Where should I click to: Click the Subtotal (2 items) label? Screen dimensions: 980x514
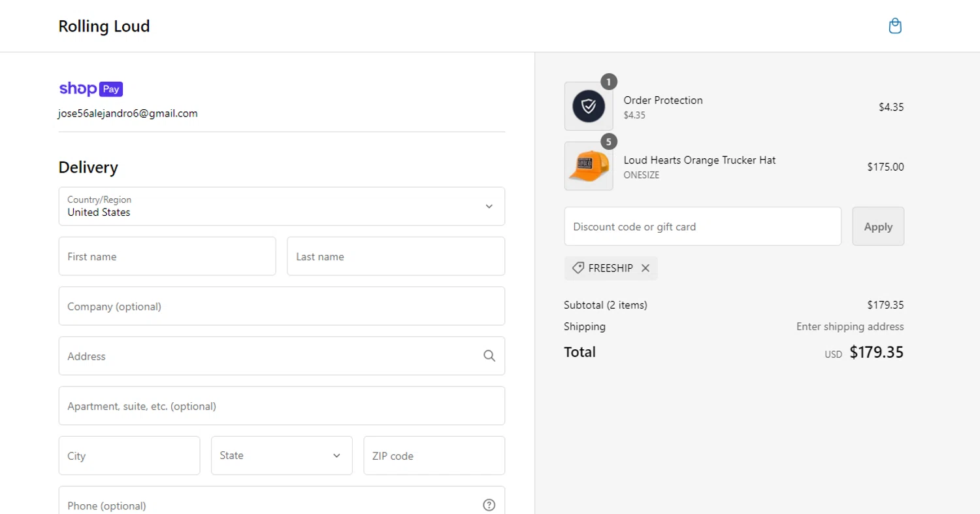point(606,305)
